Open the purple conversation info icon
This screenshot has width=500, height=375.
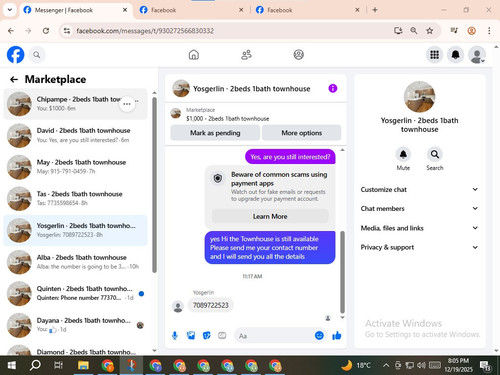click(x=333, y=88)
